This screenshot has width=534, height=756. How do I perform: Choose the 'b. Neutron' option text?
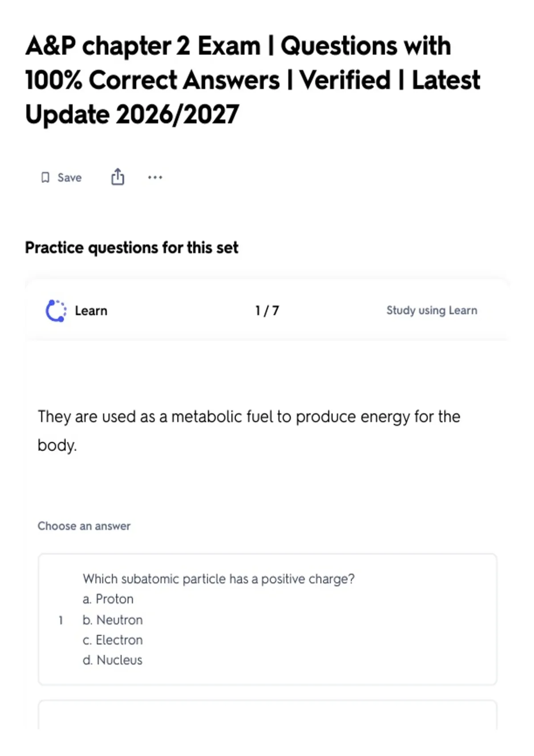tap(113, 619)
